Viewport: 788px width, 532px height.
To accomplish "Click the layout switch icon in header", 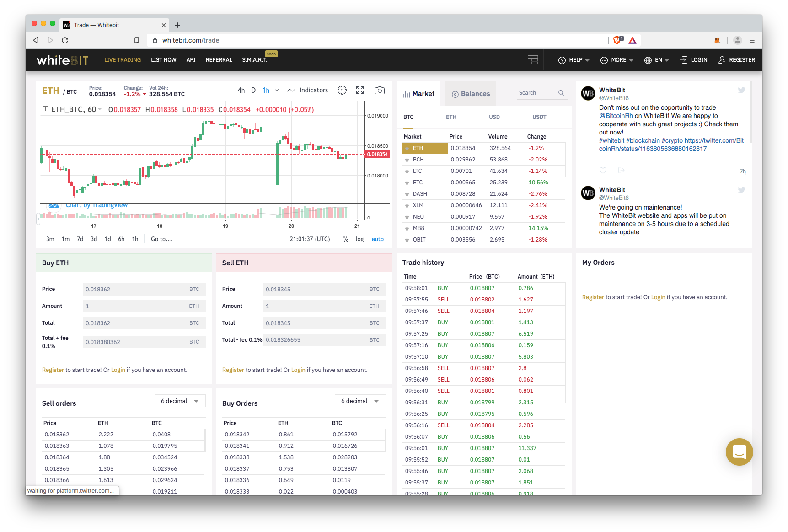I will click(x=533, y=60).
